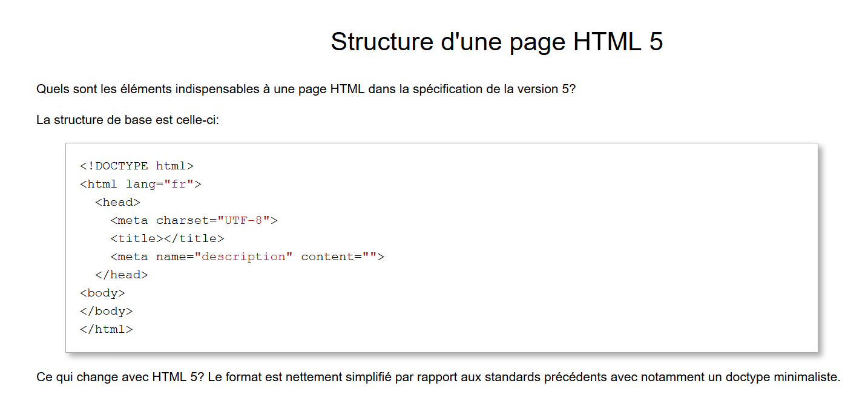
Task: Click the closing html tag
Action: pyautogui.click(x=107, y=329)
